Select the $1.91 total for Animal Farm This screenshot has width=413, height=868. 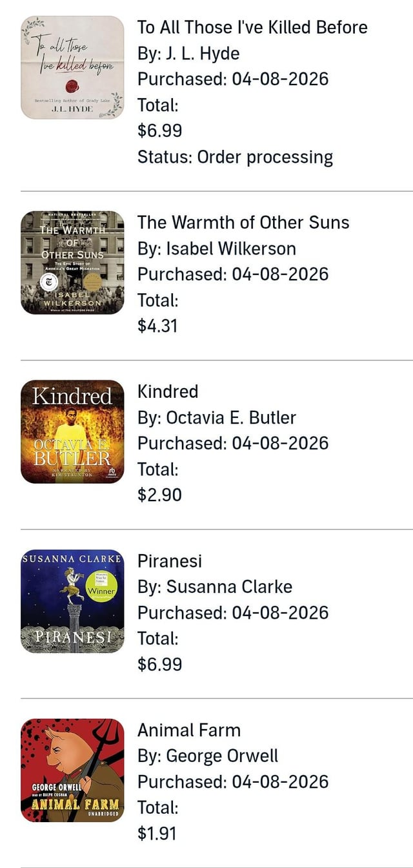coord(157,833)
